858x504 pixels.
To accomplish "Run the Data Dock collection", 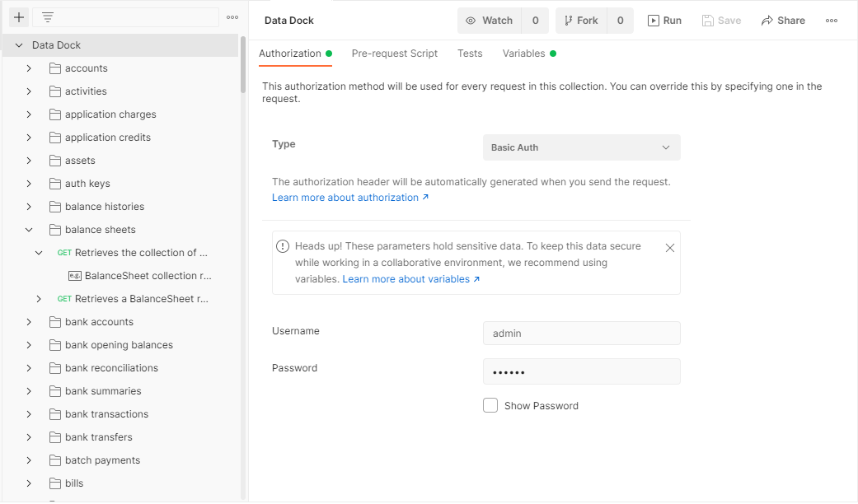I will [x=664, y=21].
